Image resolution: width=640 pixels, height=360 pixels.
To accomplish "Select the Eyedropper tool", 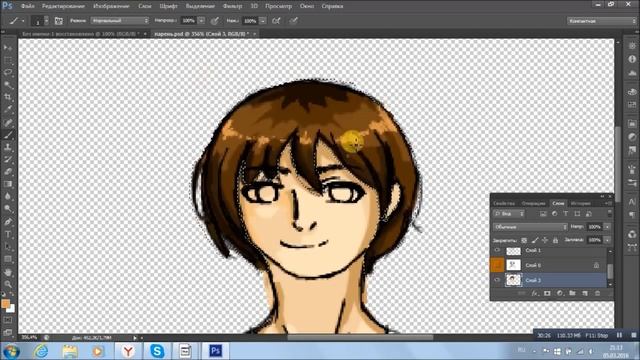I will 8,109.
